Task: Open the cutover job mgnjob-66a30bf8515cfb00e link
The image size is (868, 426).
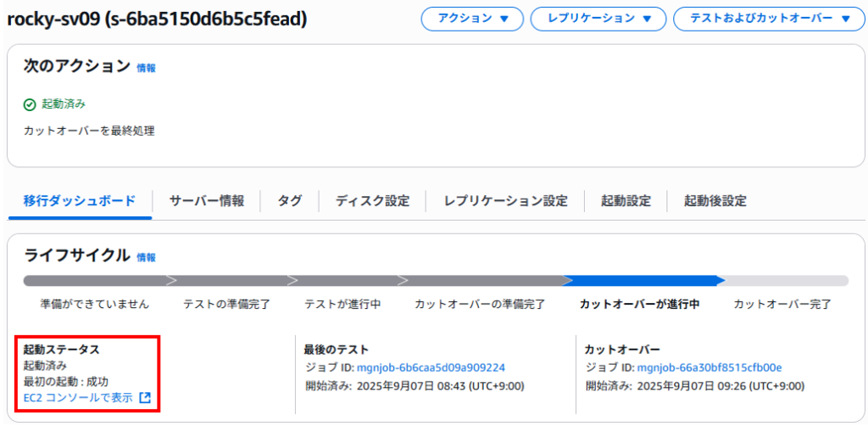Action: (709, 367)
